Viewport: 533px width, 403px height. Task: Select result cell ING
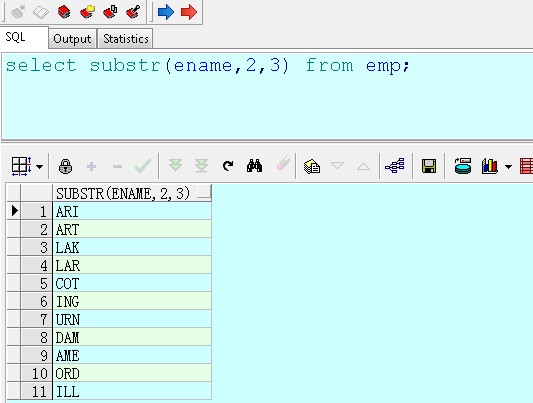click(132, 301)
